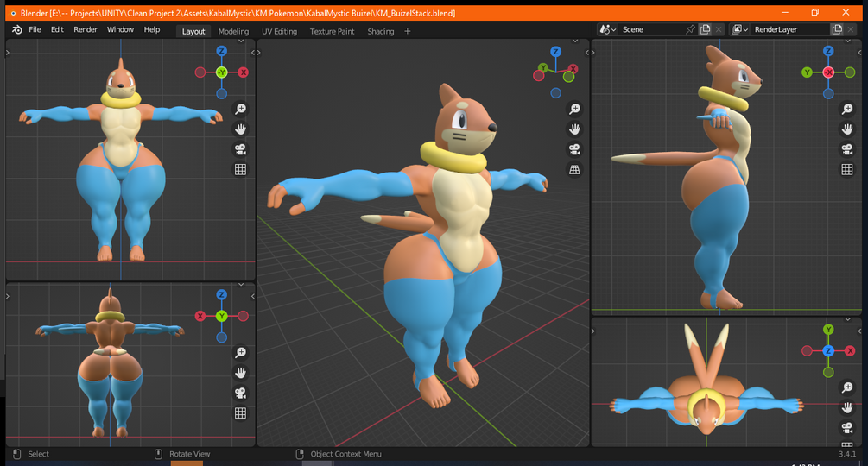Viewport: 868px width, 466px height.
Task: Click the zoom icon in the top view viewport
Action: click(x=847, y=387)
